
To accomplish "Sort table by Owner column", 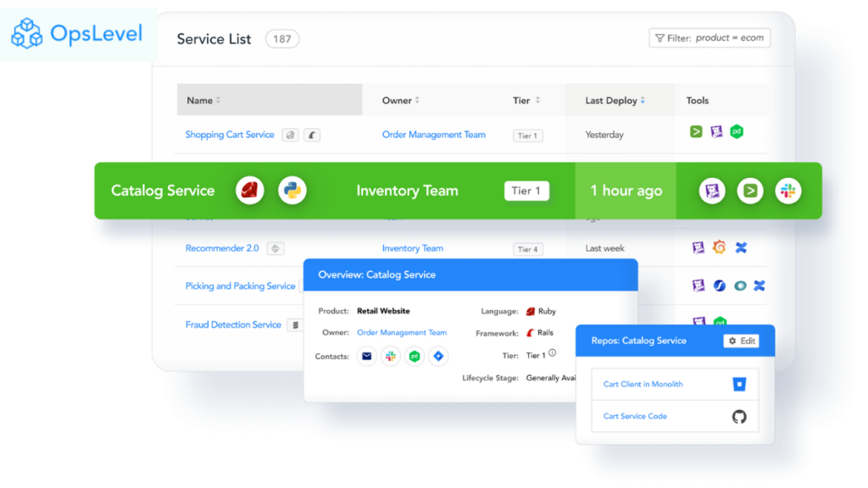I will click(400, 100).
